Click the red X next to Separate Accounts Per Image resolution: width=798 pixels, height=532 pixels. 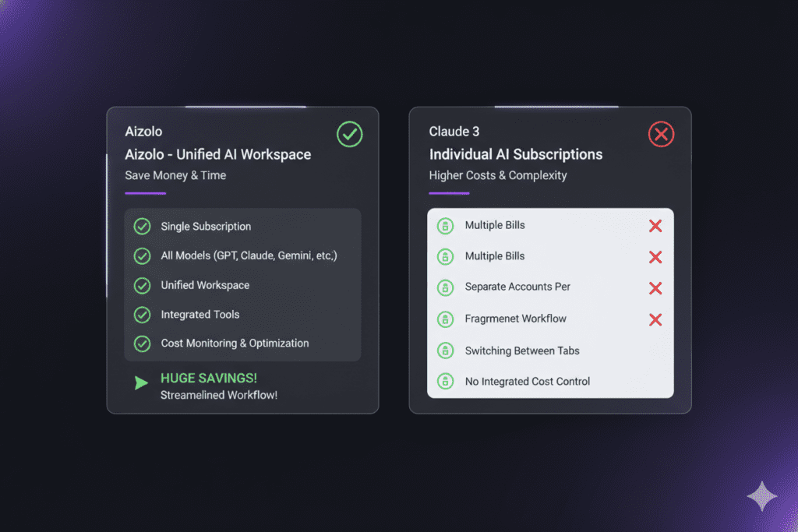(655, 288)
